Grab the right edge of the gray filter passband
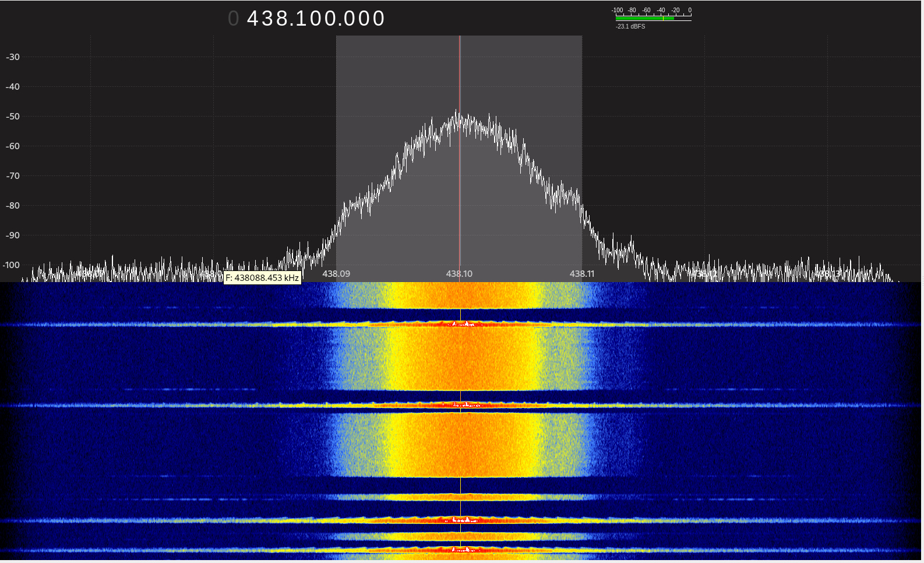The image size is (924, 563). [581, 146]
